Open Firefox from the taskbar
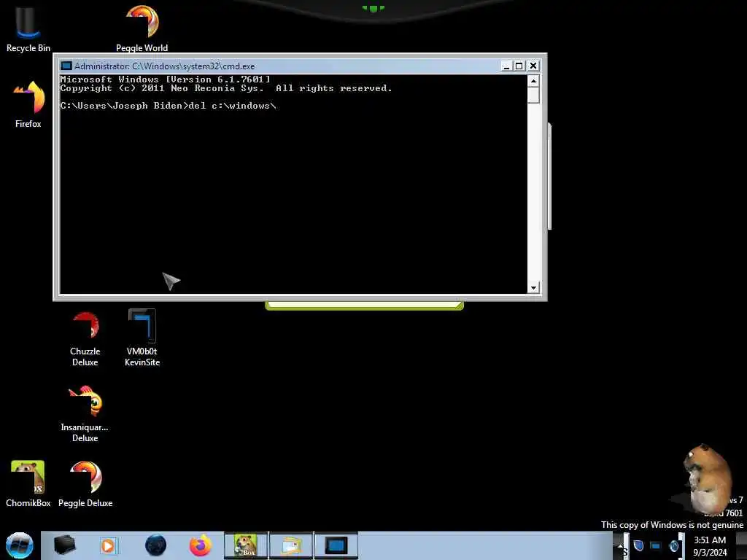The height and width of the screenshot is (560, 747). 201,545
